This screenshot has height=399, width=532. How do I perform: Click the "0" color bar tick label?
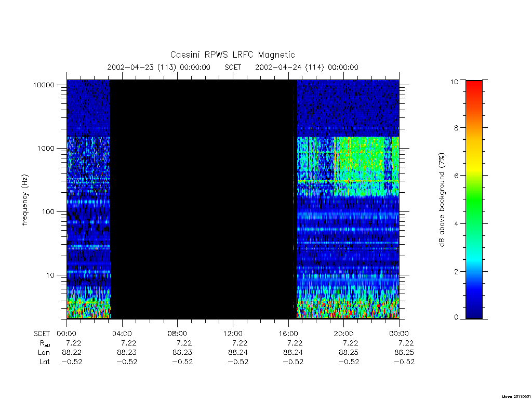[x=456, y=317]
